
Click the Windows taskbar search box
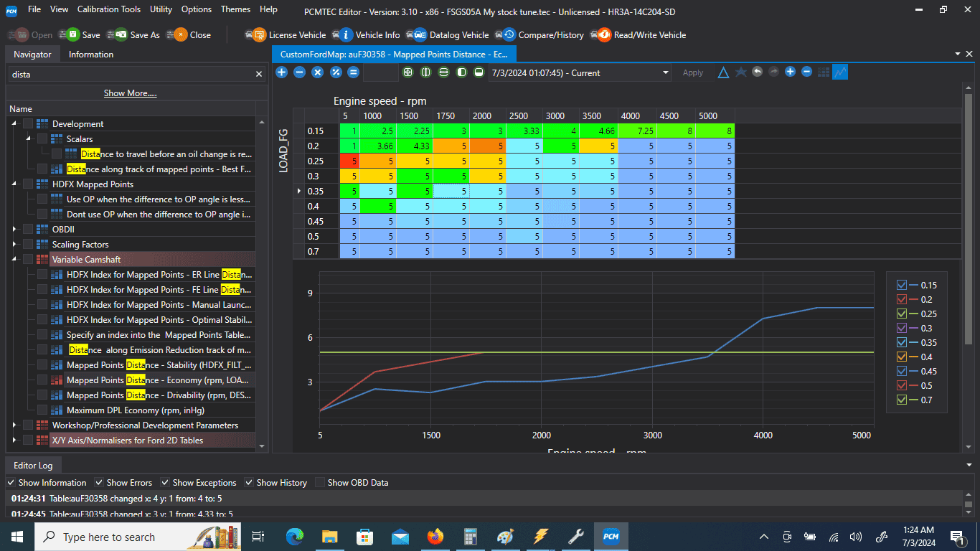tap(136, 537)
